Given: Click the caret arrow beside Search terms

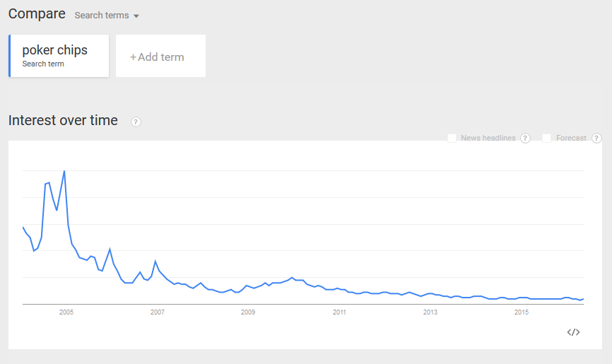Looking at the screenshot, I should coord(136,16).
